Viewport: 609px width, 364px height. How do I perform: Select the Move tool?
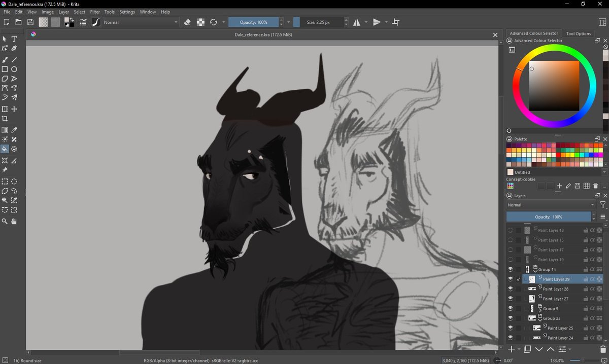(14, 109)
